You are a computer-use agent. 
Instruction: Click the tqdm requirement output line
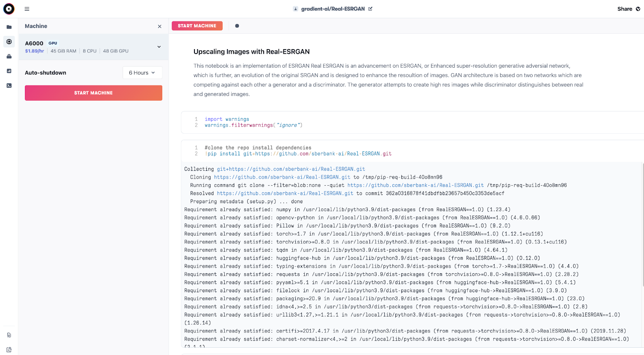[346, 250]
